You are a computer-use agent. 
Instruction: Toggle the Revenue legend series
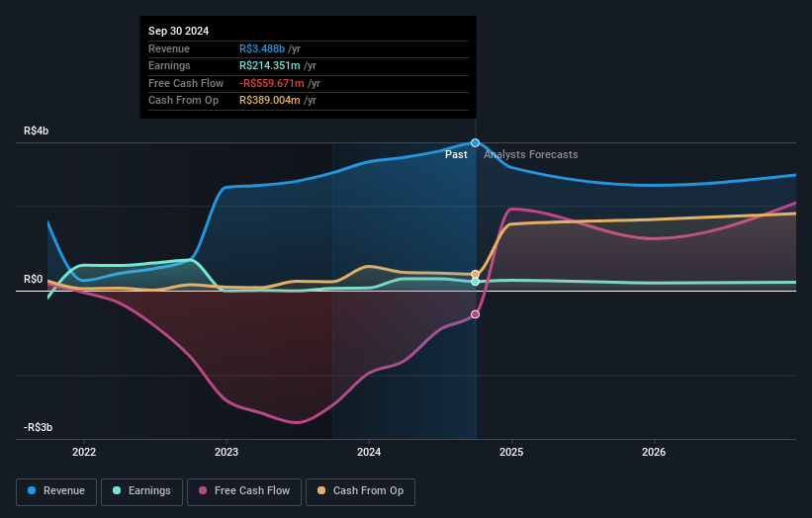56,491
